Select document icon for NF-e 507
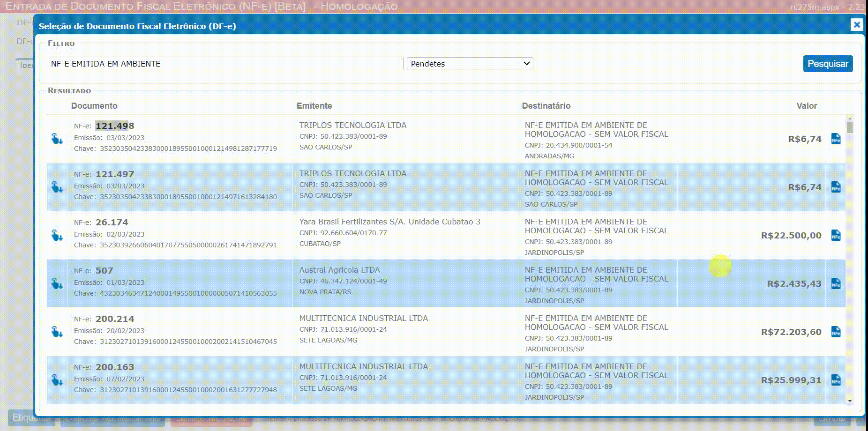This screenshot has height=431, width=868. (x=57, y=284)
